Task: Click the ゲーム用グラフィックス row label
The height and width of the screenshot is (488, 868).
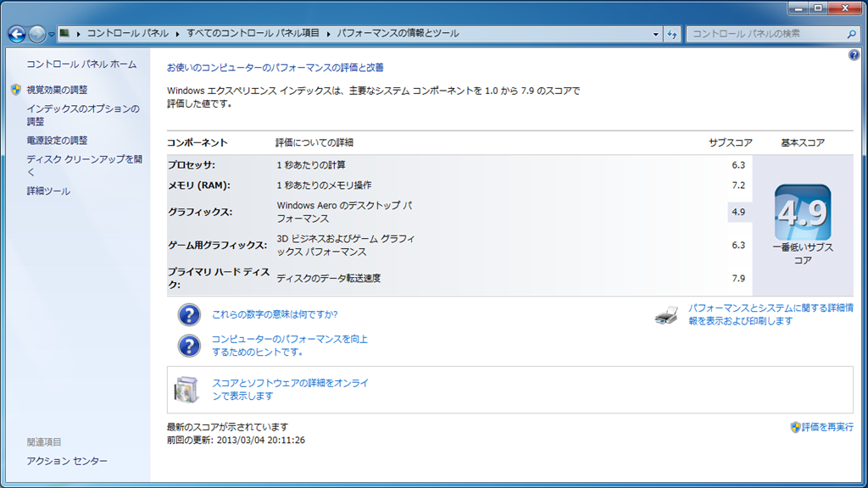Action: click(218, 245)
